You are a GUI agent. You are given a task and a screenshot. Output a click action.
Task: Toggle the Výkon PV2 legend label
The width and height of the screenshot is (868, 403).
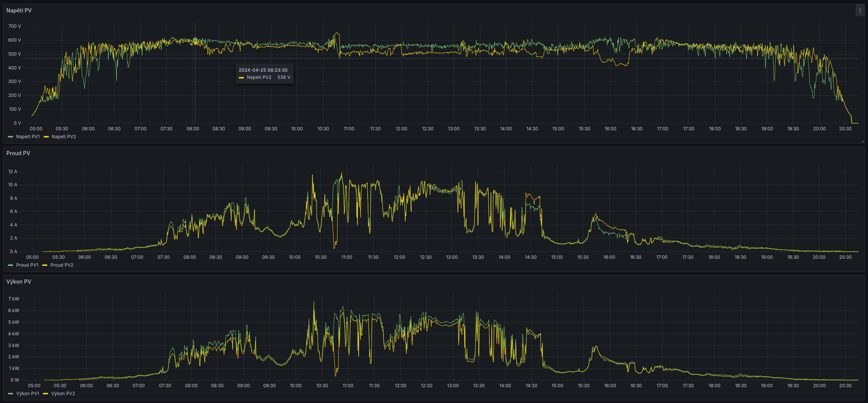(x=63, y=394)
